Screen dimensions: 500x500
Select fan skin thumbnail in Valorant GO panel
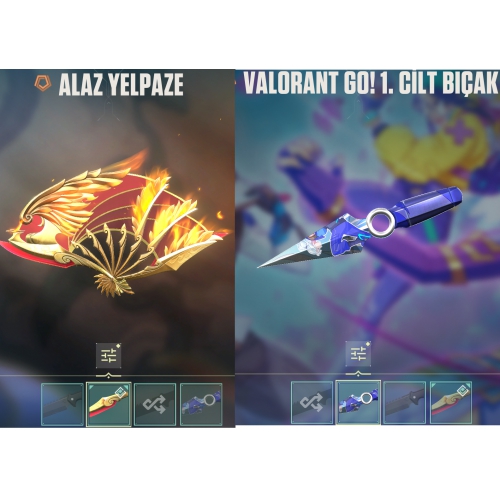(451, 402)
